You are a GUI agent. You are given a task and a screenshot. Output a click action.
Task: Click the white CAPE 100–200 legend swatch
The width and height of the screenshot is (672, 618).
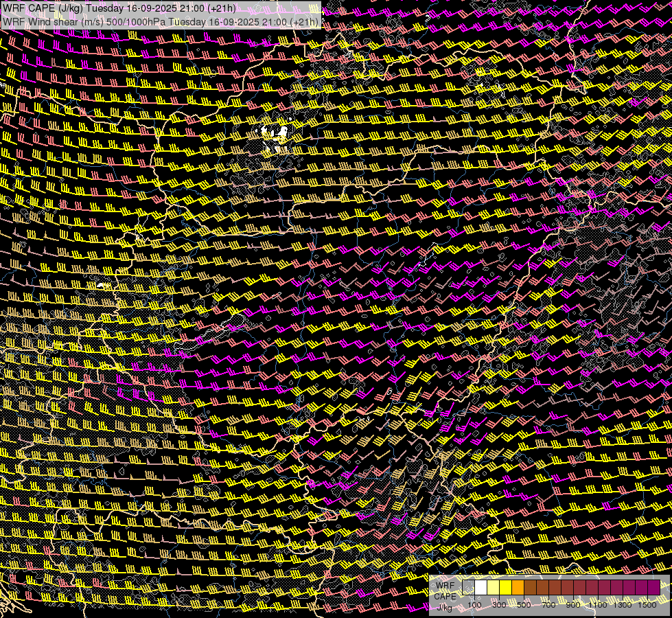(481, 588)
